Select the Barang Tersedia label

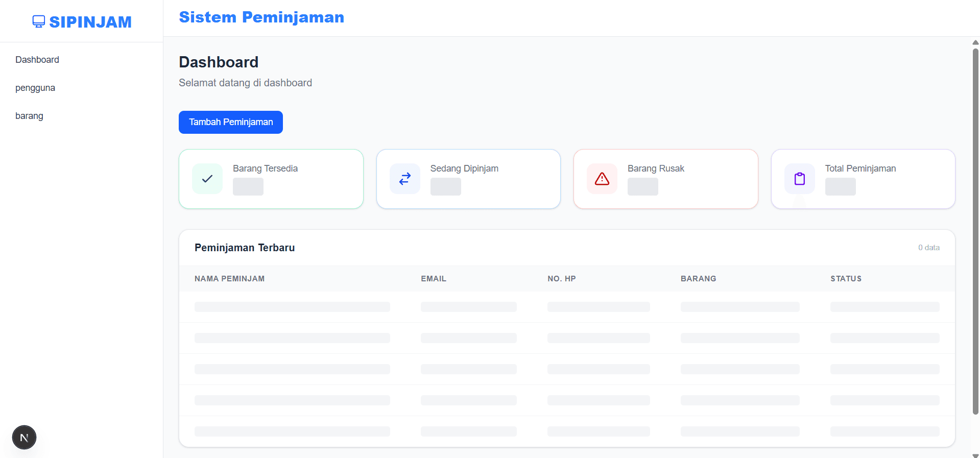point(265,168)
